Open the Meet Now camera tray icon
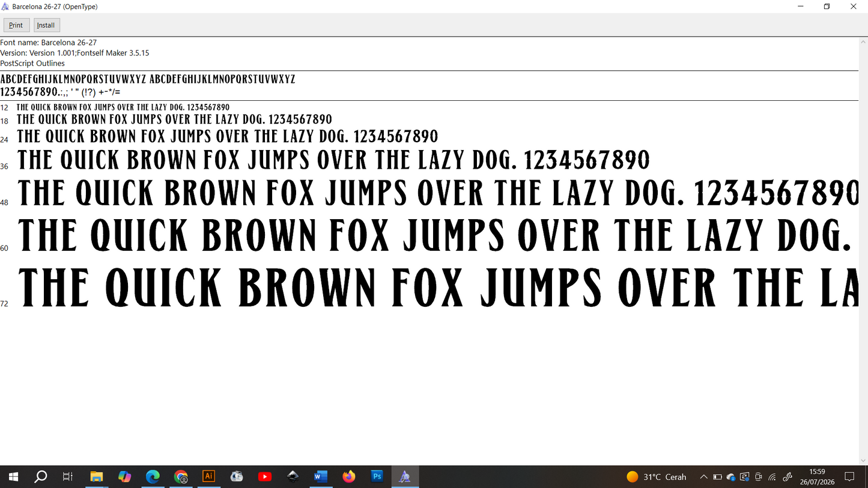This screenshot has width=868, height=488. pos(759,477)
